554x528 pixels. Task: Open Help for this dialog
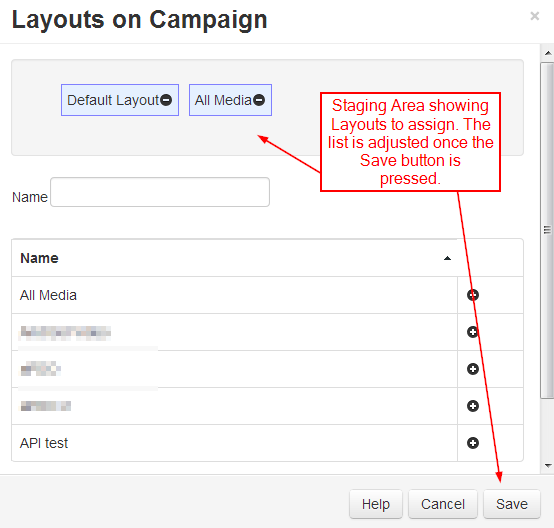click(376, 504)
